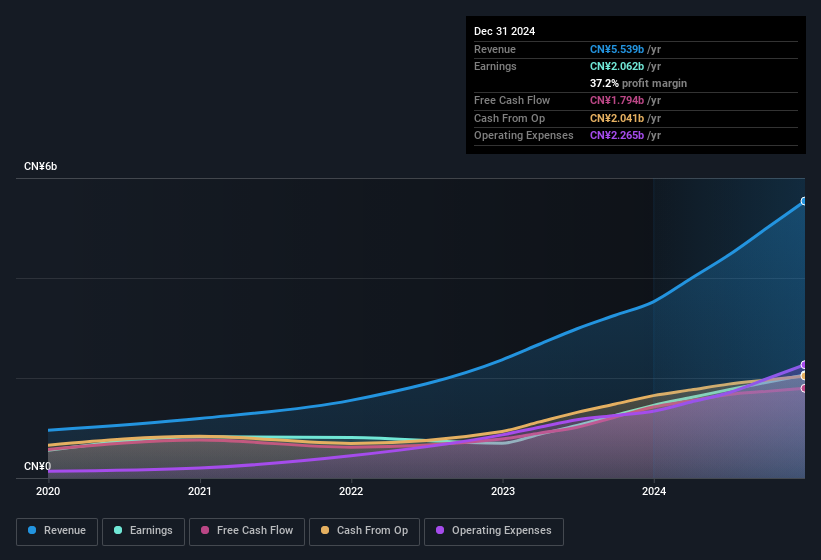Click the Free Cash Flow pink endpoint marker

pyautogui.click(x=804, y=388)
